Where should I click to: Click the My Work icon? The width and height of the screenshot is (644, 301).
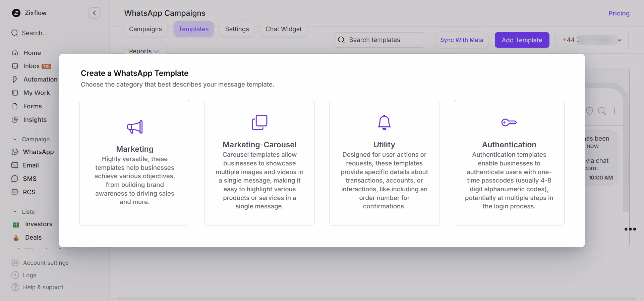(x=15, y=93)
